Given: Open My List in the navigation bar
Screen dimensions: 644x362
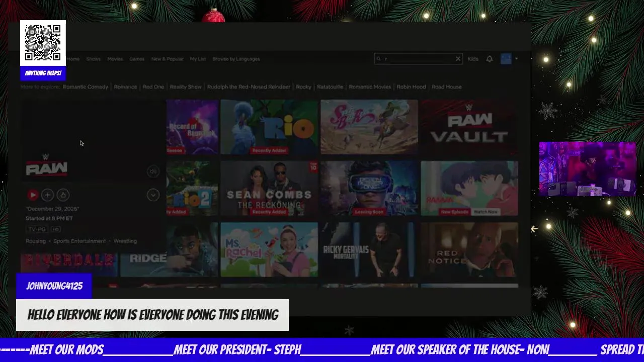Looking at the screenshot, I should (198, 59).
